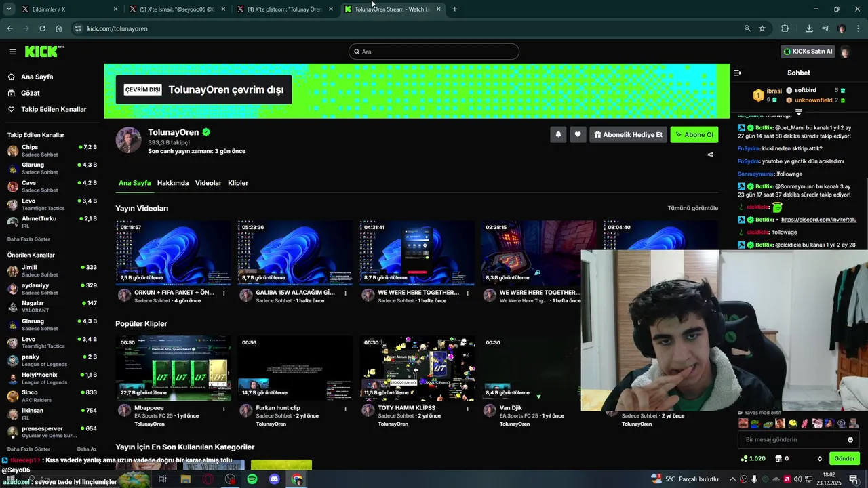
Task: Open Chrome tab search dropdown arrow
Action: point(9,9)
